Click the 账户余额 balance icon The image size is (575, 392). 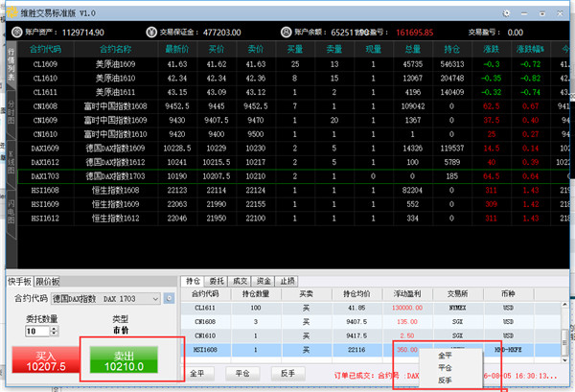coord(286,33)
